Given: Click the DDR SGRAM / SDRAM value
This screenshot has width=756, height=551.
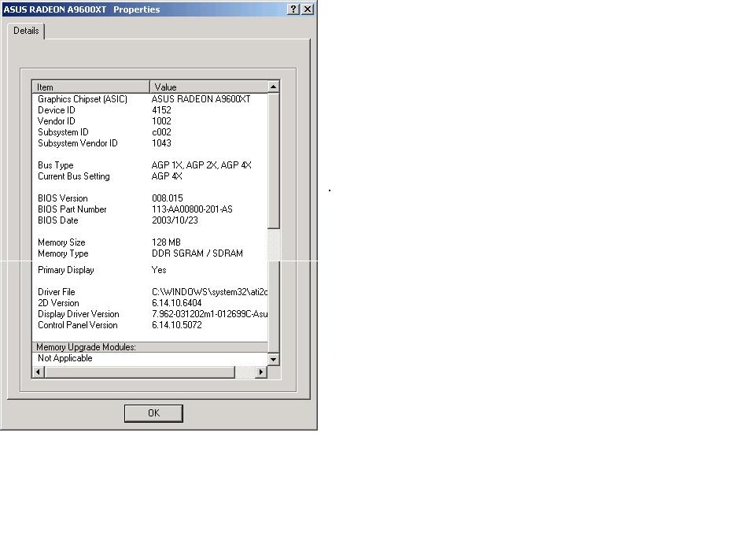Looking at the screenshot, I should [197, 253].
